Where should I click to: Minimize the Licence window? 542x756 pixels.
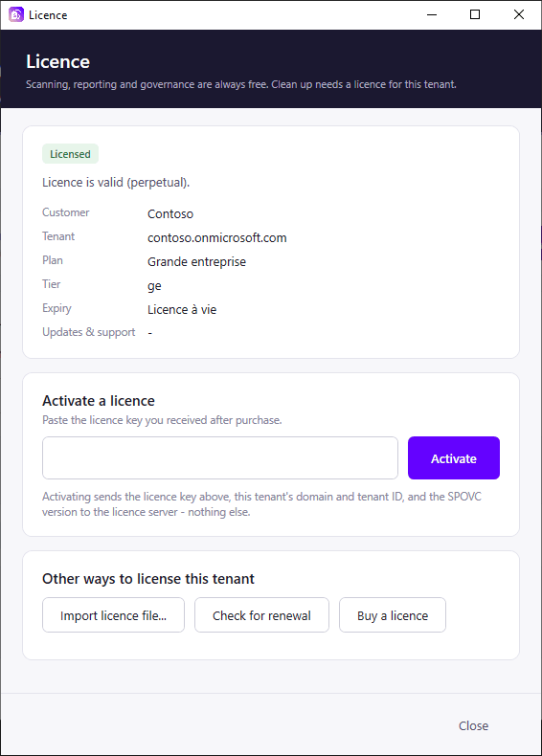432,15
